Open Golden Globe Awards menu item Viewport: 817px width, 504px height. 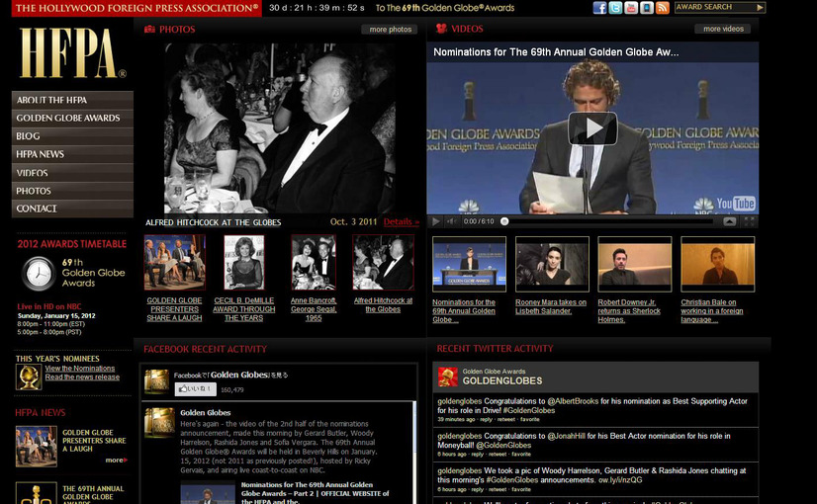click(x=72, y=119)
